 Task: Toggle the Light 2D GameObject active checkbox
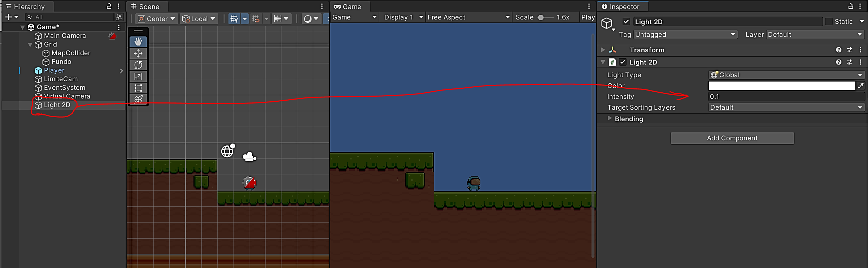(x=626, y=22)
